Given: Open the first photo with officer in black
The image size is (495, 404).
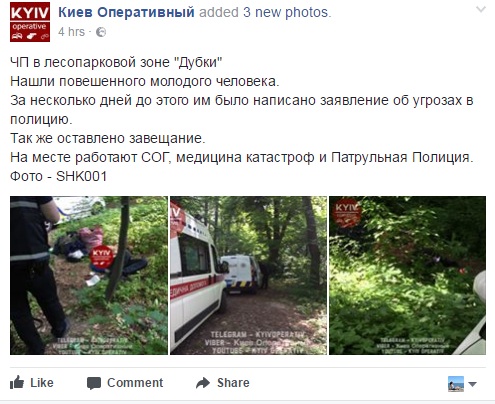Looking at the screenshot, I should 89,275.
